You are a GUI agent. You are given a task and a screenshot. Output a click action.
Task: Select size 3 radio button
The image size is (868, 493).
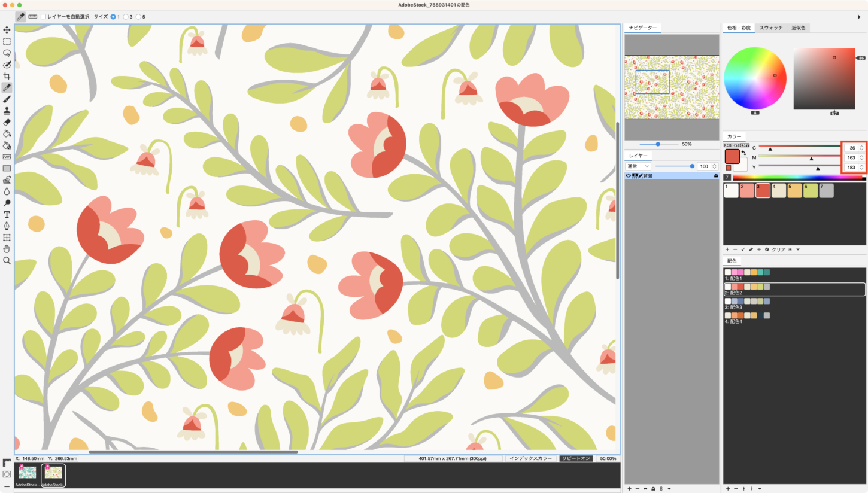[x=126, y=17]
